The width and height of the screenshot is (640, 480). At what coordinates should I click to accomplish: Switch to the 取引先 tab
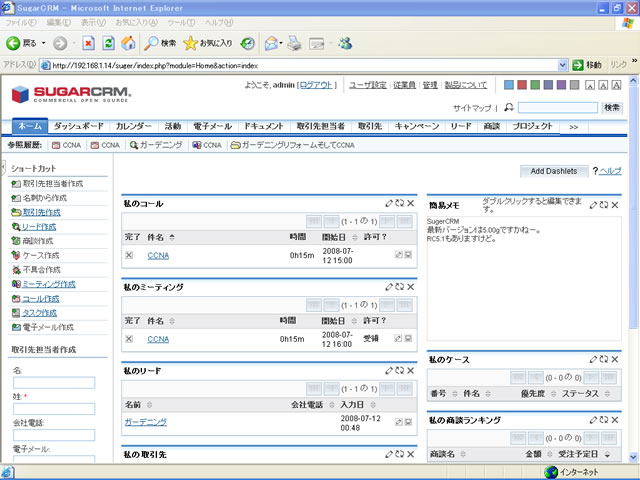point(370,127)
